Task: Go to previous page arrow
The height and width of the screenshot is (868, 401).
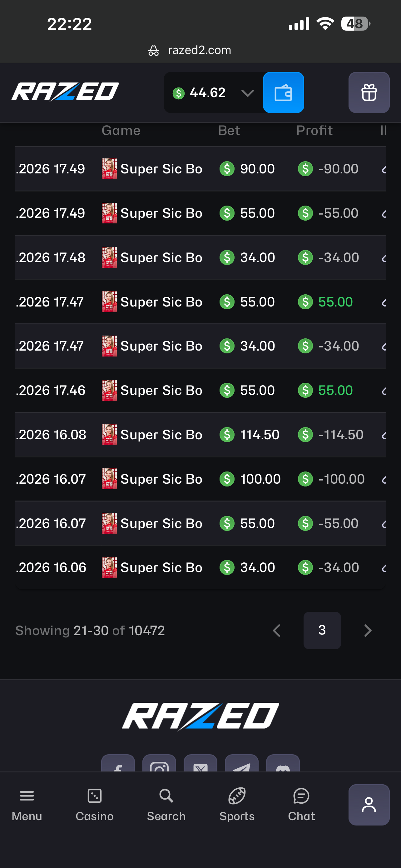Action: click(x=277, y=631)
